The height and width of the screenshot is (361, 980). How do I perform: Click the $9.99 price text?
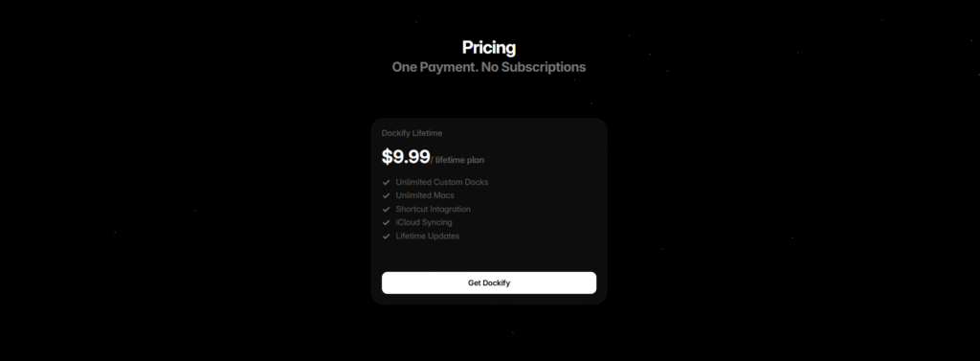pyautogui.click(x=406, y=156)
